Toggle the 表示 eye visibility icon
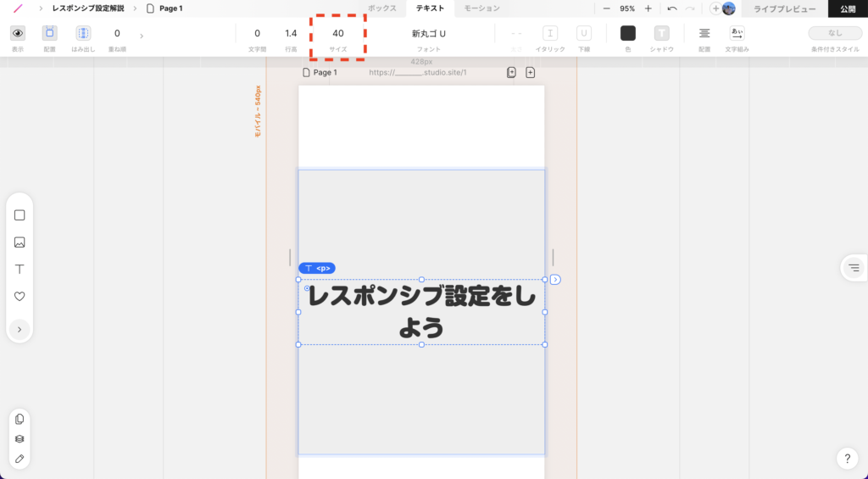This screenshot has height=479, width=868. [18, 33]
